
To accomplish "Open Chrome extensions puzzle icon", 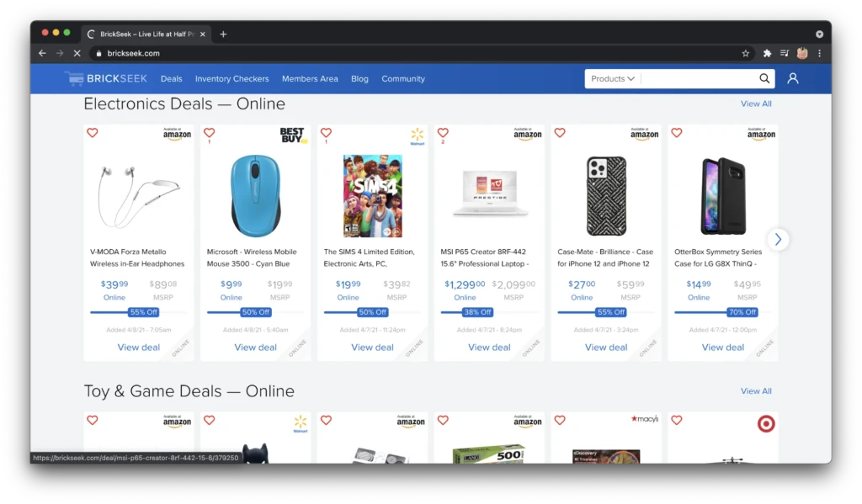I will click(x=767, y=53).
